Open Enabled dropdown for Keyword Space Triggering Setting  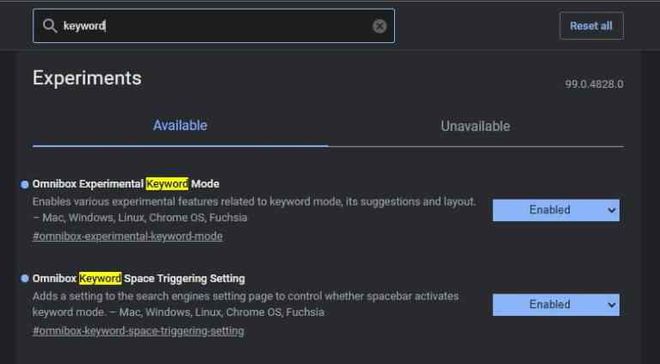click(x=556, y=305)
